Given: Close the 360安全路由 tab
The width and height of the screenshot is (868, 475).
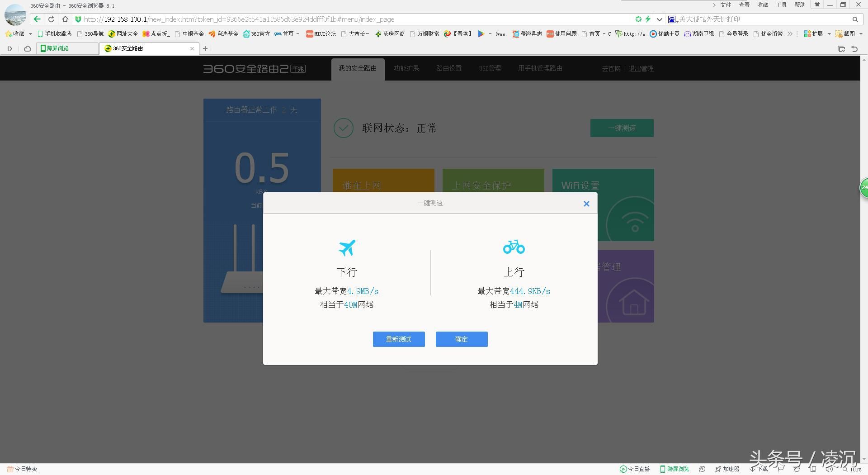Looking at the screenshot, I should pyautogui.click(x=192, y=48).
